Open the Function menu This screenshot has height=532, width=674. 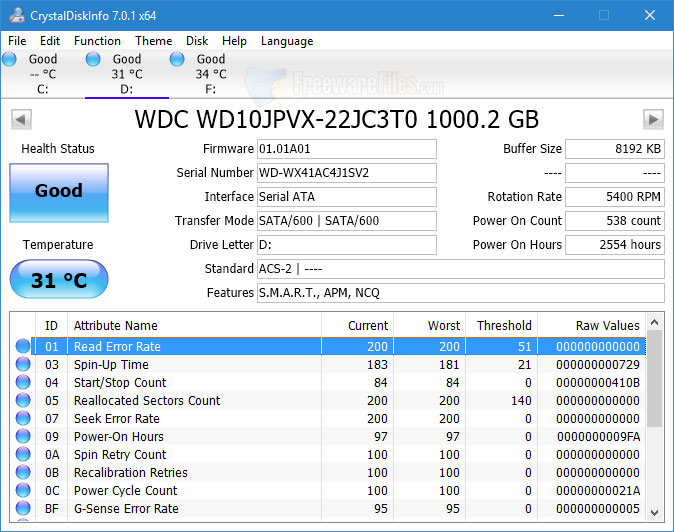tap(97, 41)
